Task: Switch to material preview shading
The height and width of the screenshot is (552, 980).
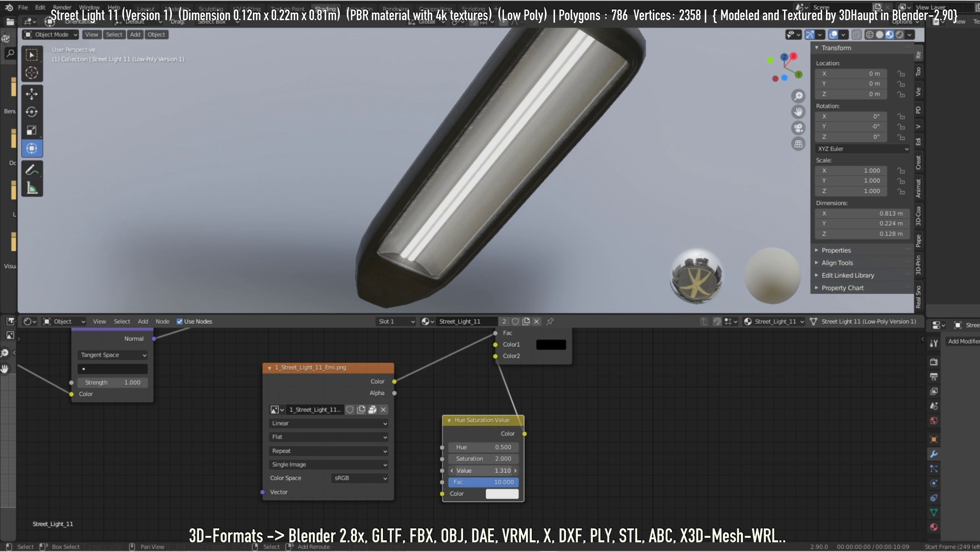Action: coord(889,35)
